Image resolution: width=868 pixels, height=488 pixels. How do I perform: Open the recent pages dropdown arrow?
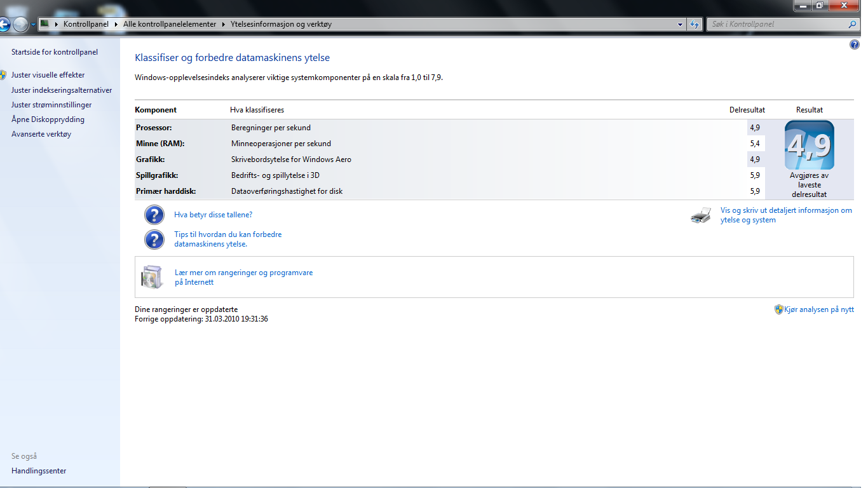click(x=33, y=25)
